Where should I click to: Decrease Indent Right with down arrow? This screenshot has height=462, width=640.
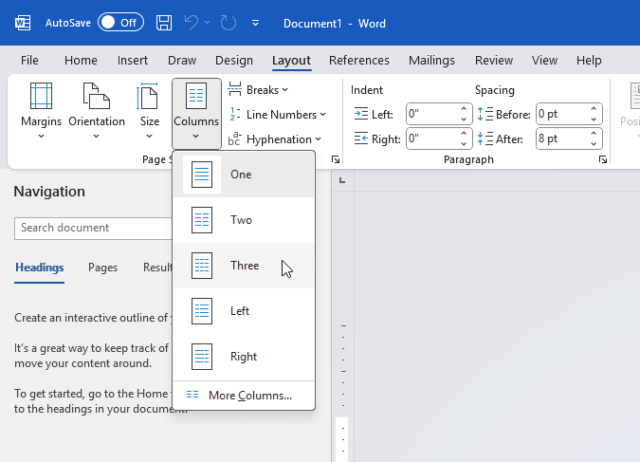click(x=464, y=144)
